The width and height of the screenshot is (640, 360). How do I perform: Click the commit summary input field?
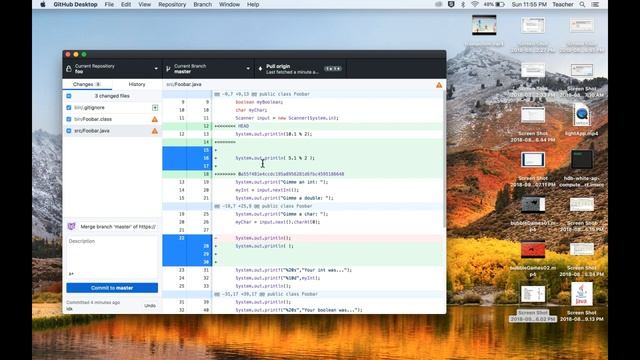pyautogui.click(x=118, y=227)
